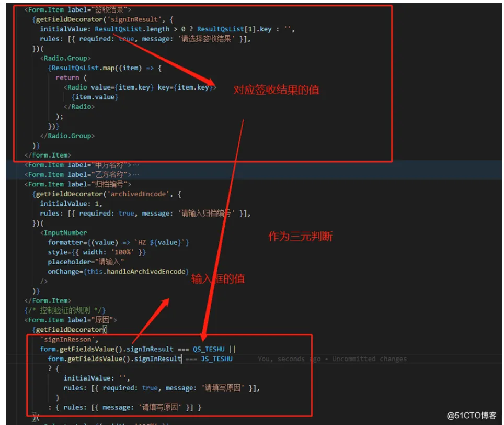Click the rules line with required: true and '请填写原因'

click(x=162, y=388)
